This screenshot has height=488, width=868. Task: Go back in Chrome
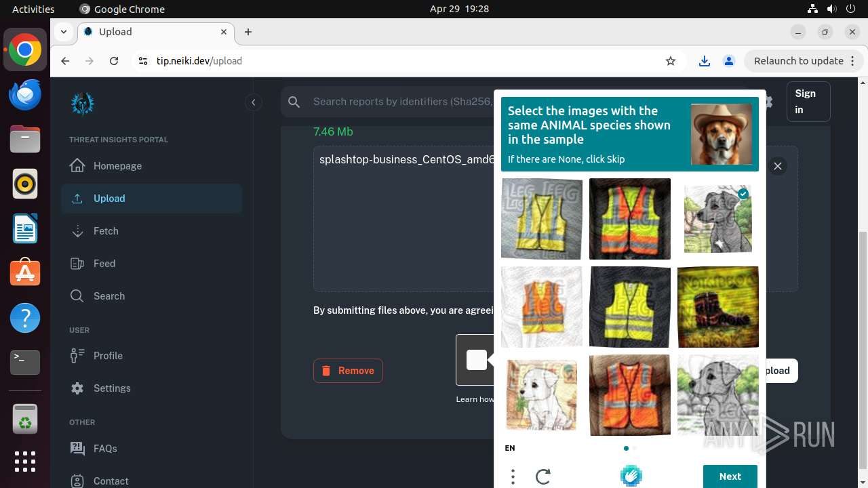coord(65,61)
